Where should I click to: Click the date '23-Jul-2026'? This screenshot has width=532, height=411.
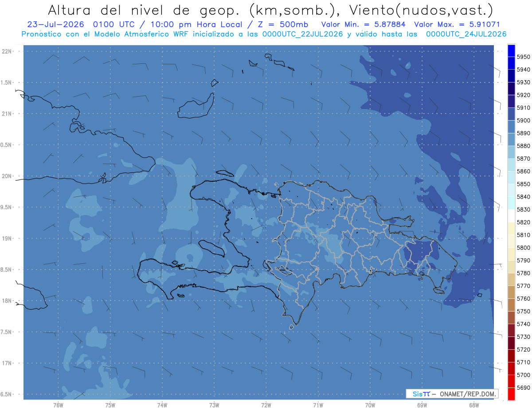[55, 24]
